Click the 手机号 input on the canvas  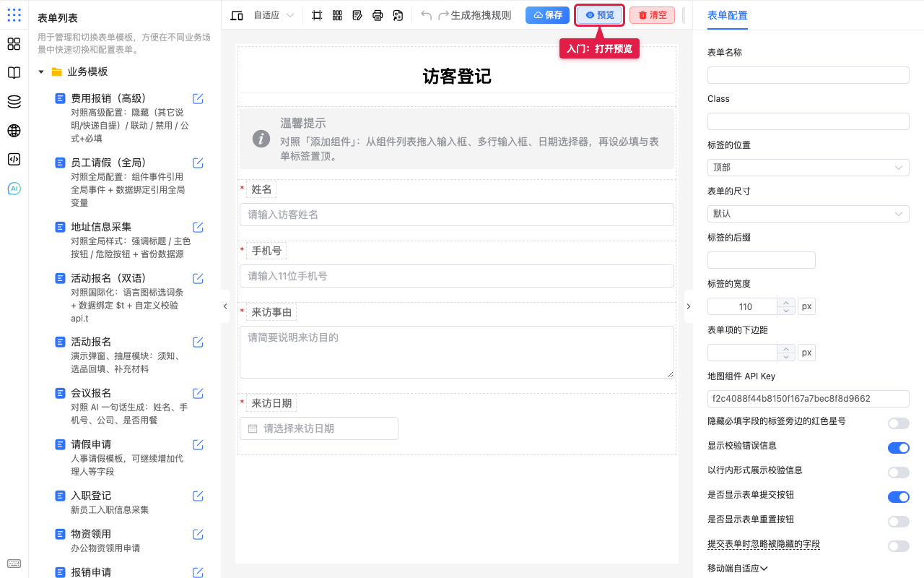tap(456, 276)
